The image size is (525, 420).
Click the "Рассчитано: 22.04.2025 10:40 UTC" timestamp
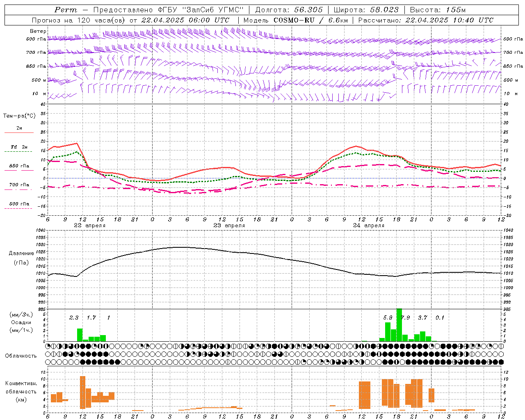[x=426, y=20]
